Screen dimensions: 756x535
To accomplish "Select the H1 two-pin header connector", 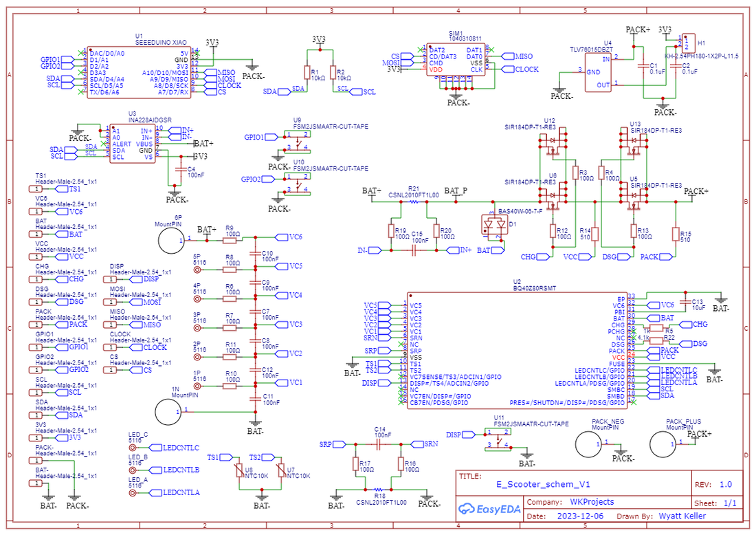I will click(x=689, y=43).
